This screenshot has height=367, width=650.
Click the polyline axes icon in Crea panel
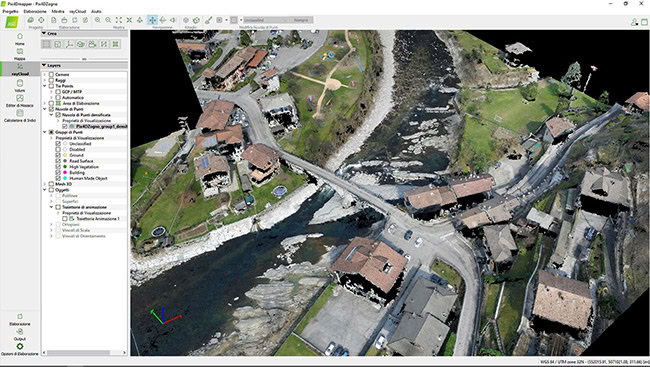click(x=69, y=44)
